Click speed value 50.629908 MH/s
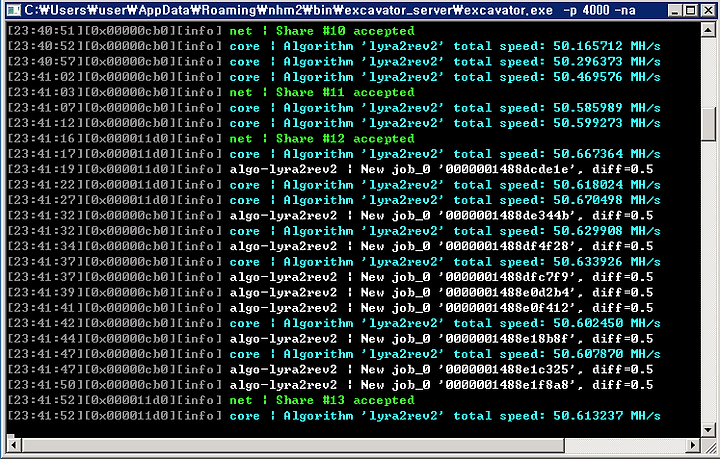720x459 pixels. pos(607,231)
